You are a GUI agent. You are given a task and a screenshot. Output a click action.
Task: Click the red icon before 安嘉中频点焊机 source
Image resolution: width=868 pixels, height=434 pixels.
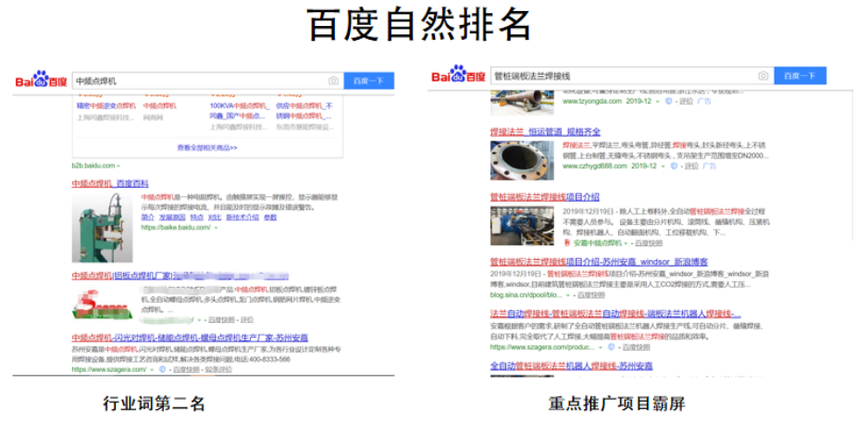[x=567, y=243]
